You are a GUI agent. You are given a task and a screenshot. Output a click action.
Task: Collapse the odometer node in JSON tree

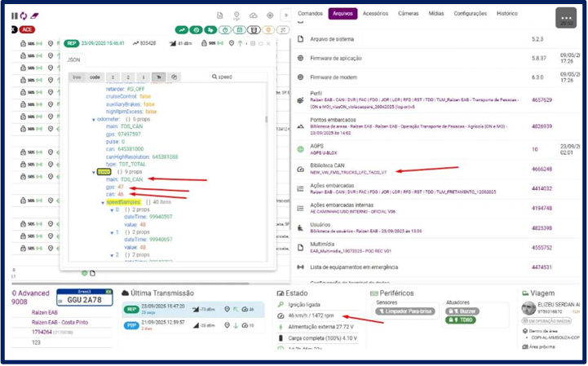click(x=94, y=119)
